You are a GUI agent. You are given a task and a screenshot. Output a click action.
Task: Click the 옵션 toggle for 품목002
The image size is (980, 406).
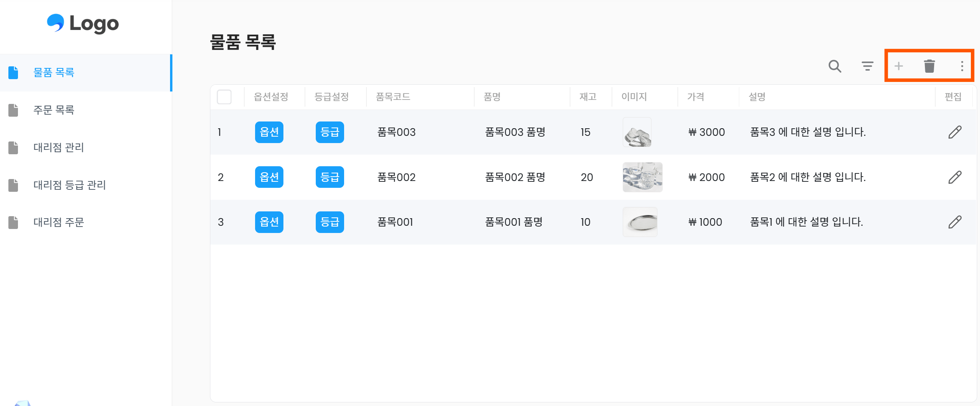click(x=269, y=177)
